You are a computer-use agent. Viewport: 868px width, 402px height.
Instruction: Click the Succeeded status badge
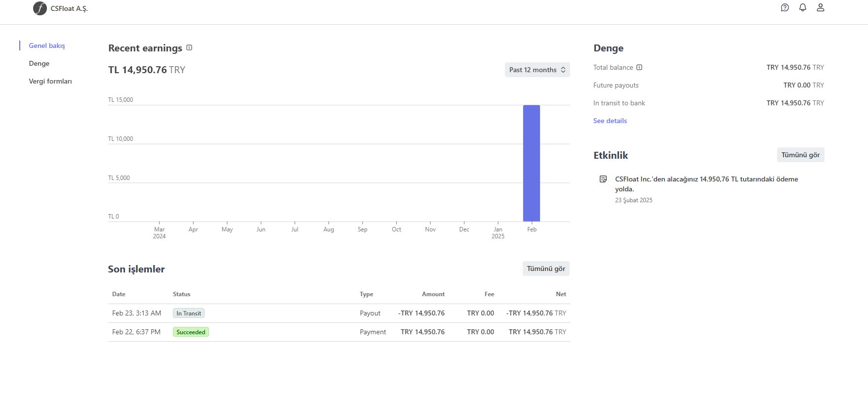click(191, 332)
